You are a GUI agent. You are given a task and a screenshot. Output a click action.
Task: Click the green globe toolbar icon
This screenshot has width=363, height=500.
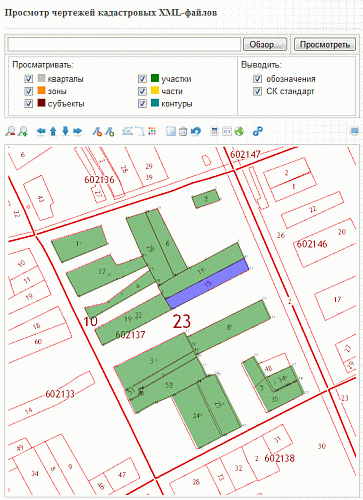click(x=239, y=131)
